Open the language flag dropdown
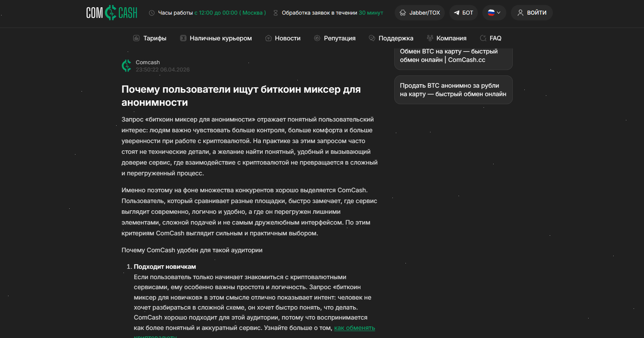This screenshot has height=338, width=644. coord(494,13)
